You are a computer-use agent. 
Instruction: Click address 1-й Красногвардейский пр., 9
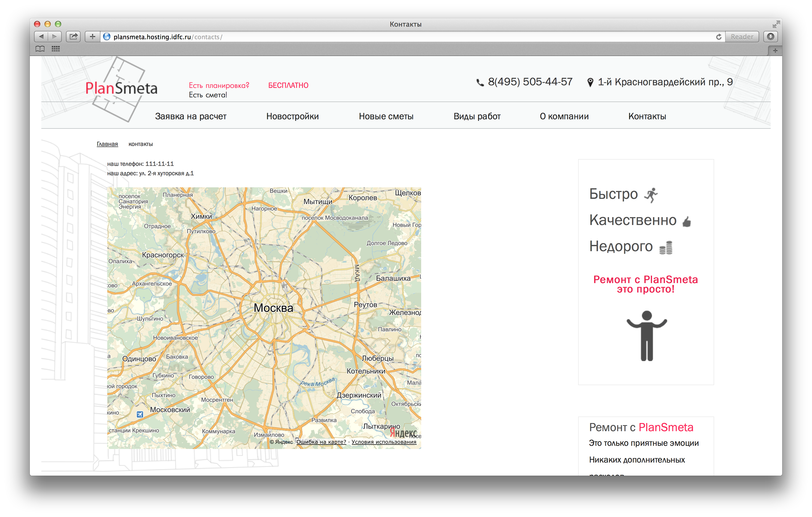tap(665, 82)
